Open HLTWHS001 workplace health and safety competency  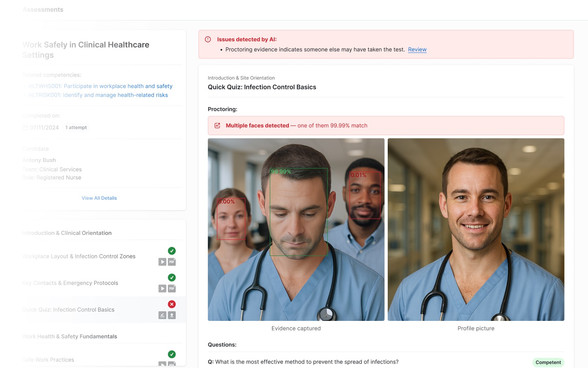(x=100, y=86)
